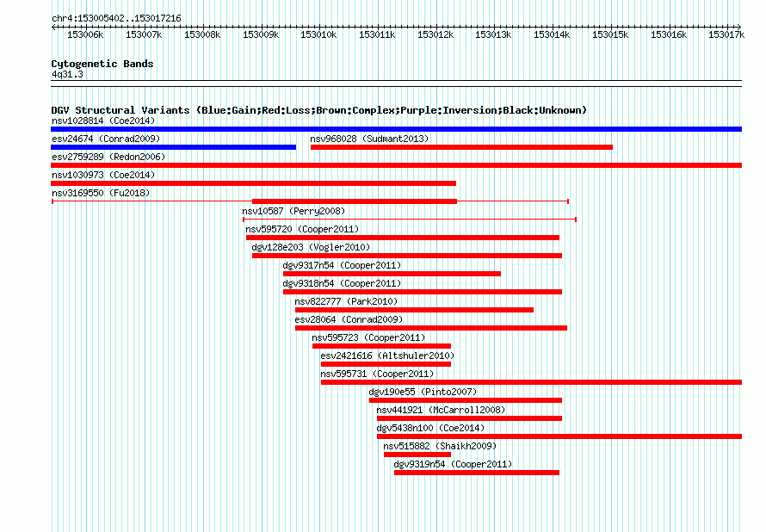Click the red esv2759289 loss bar
766x532 pixels.
pyautogui.click(x=396, y=165)
